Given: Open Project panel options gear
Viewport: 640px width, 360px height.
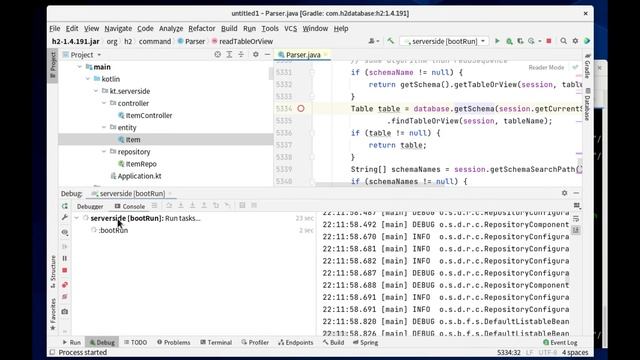Looking at the screenshot, I should [x=256, y=54].
